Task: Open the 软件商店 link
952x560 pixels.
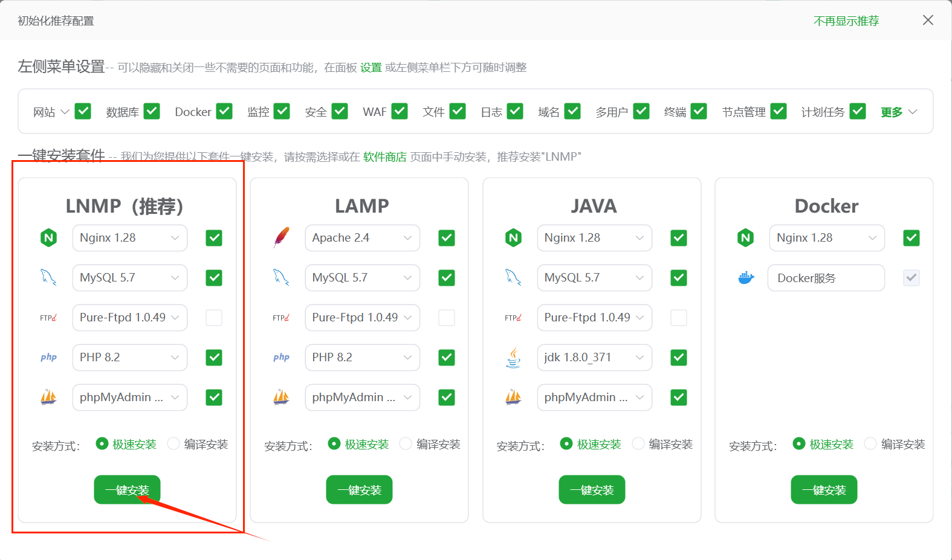Action: coord(384,157)
